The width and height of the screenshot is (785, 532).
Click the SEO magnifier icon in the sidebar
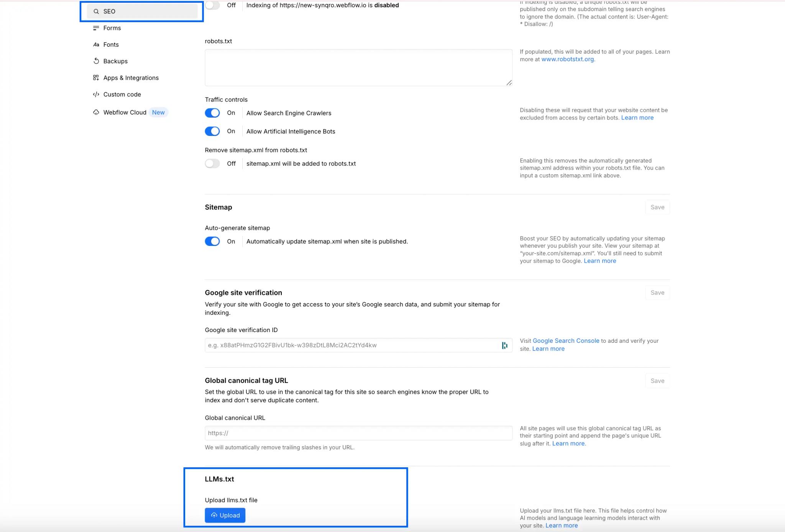pyautogui.click(x=96, y=11)
